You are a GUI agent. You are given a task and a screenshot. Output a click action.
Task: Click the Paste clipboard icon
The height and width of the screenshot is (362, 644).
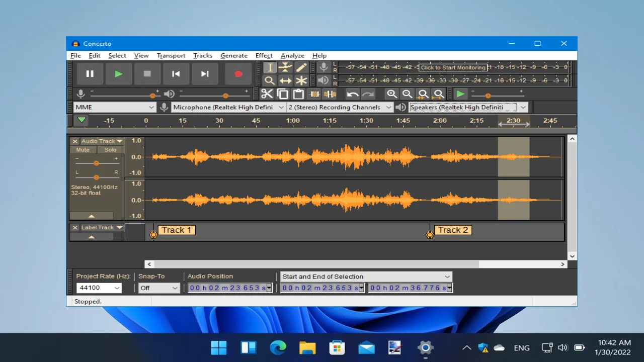[x=298, y=94]
